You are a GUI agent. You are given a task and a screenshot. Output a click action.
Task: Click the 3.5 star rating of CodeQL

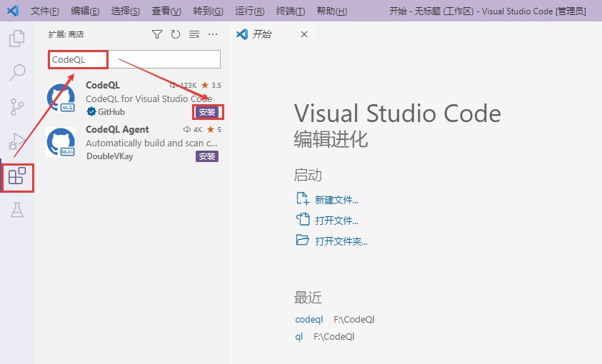[211, 85]
